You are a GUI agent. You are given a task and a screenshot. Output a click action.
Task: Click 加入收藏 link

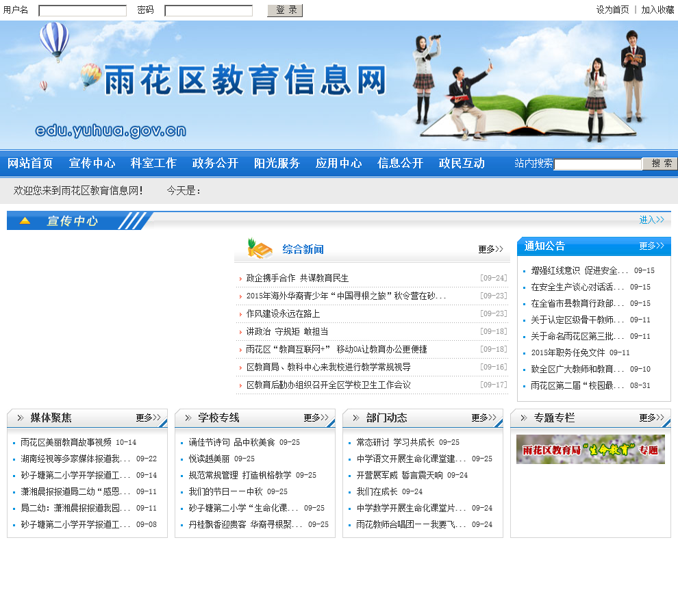(x=657, y=10)
